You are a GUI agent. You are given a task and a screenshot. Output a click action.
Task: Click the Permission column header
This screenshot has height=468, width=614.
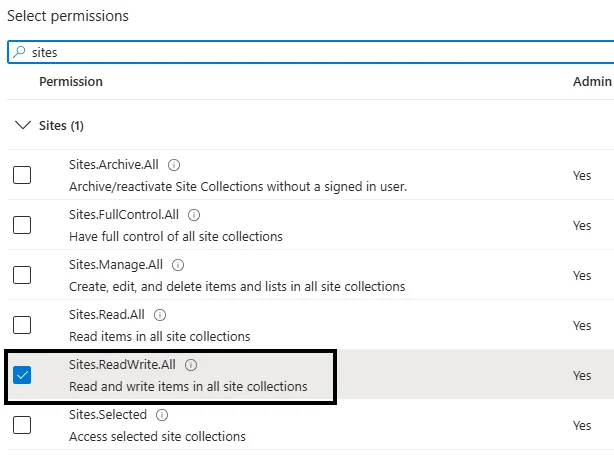coord(71,81)
